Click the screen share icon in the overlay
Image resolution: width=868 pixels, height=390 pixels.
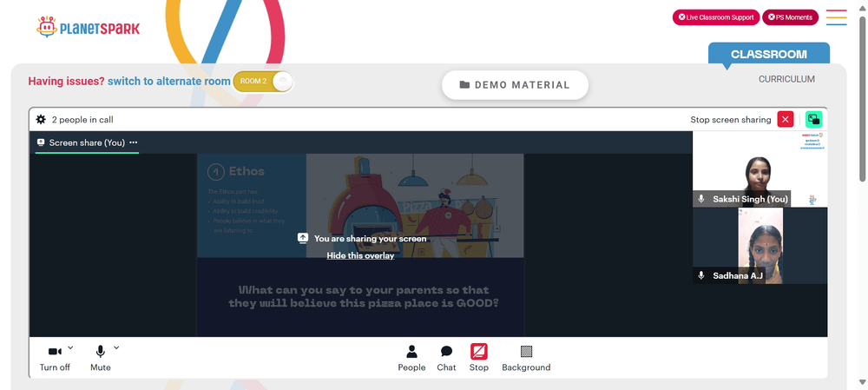click(302, 238)
